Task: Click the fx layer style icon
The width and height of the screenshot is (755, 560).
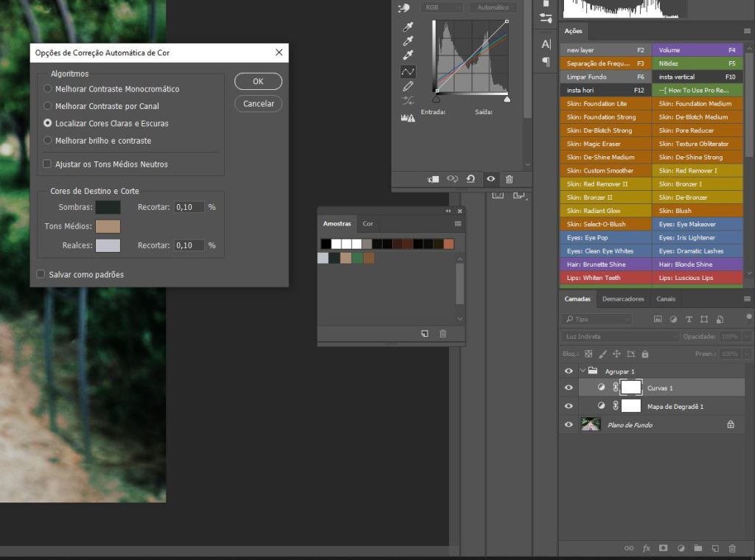Action: click(646, 548)
